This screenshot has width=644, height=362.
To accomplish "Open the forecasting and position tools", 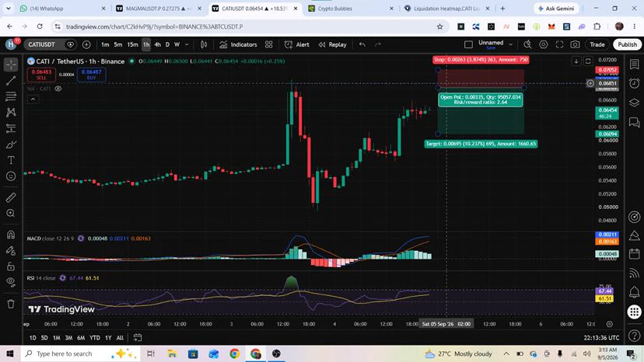I will click(x=11, y=128).
